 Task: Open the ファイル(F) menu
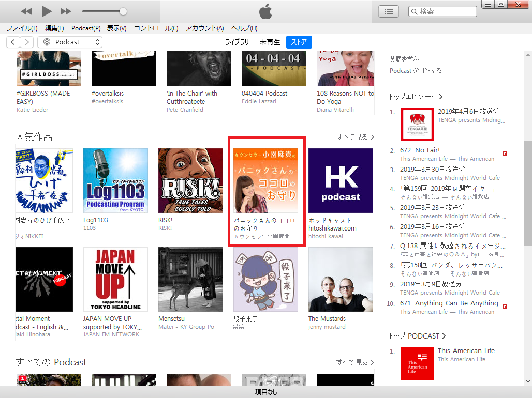[22, 28]
